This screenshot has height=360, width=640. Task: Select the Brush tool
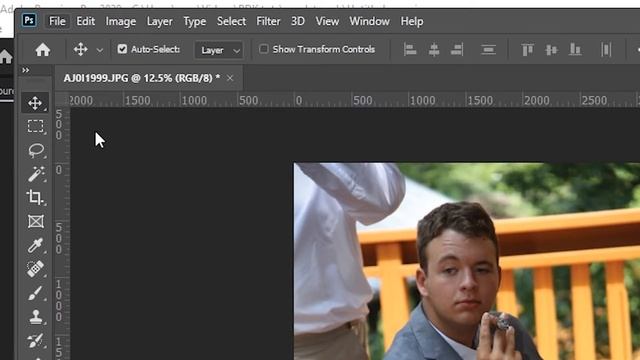pos(36,293)
